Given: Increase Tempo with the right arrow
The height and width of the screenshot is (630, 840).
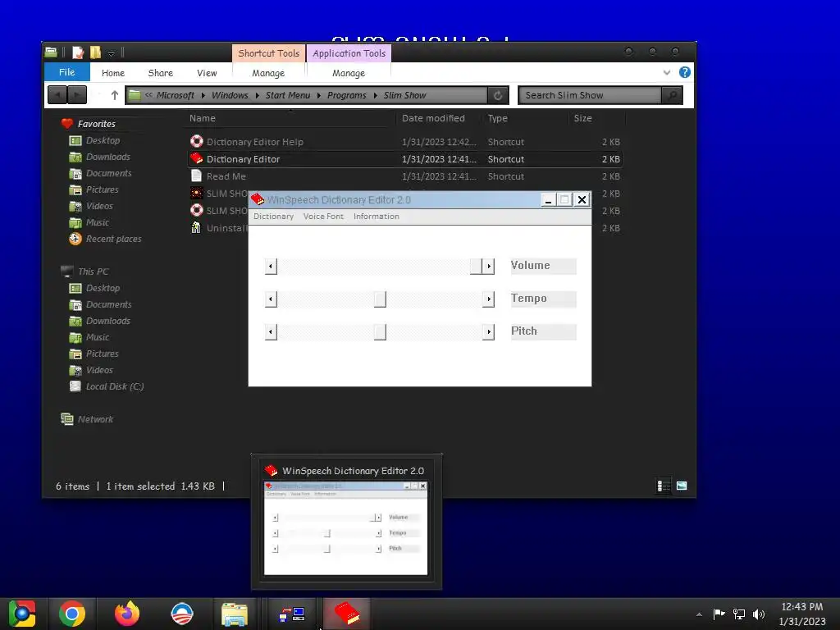Looking at the screenshot, I should [x=488, y=299].
